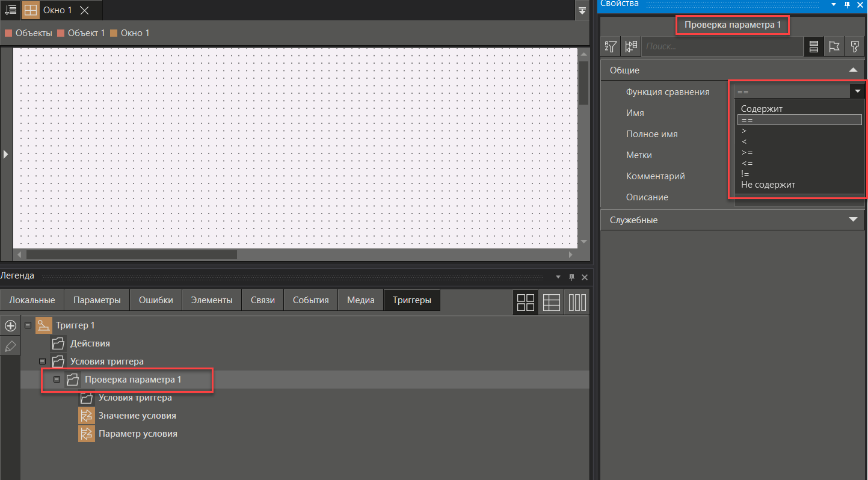Select Значение условия tree item
Screen dimensions: 868x480
[x=137, y=416]
